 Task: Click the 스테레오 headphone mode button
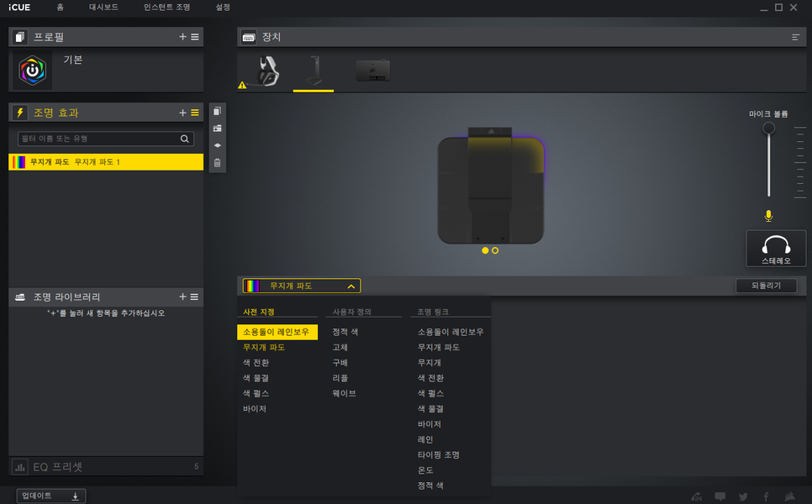(776, 249)
